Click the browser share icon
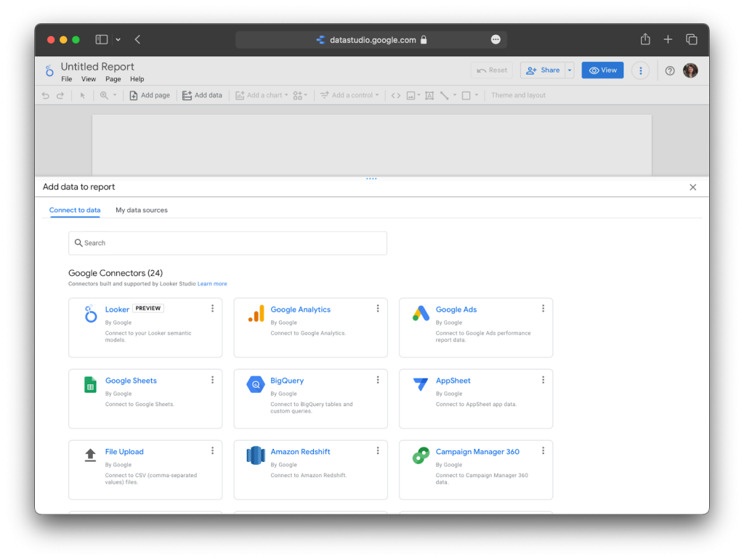Screen dimensions: 744x560 point(645,39)
